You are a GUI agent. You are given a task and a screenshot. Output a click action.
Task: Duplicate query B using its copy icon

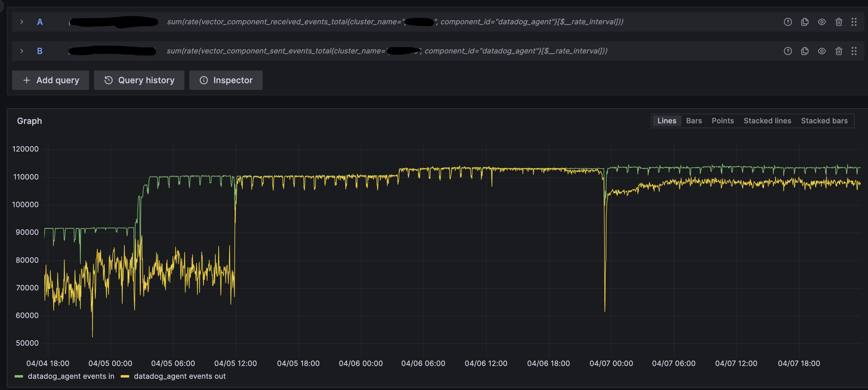[805, 51]
